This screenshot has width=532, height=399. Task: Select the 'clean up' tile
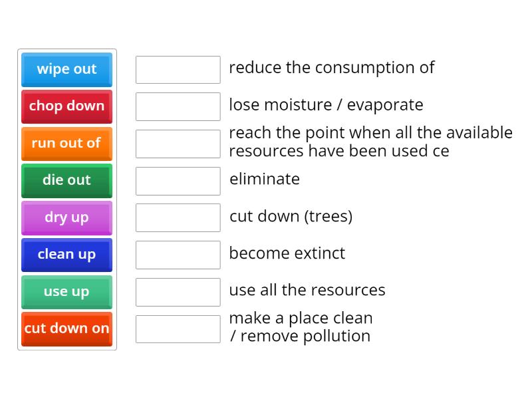66,255
